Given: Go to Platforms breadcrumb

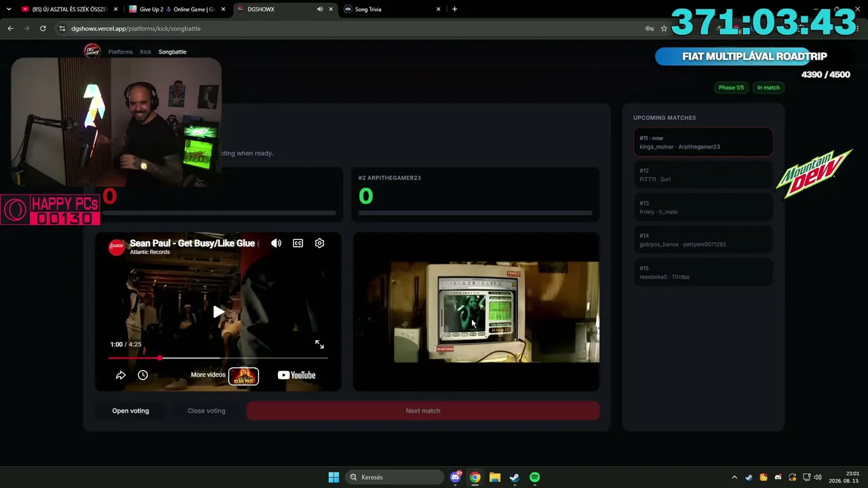Looking at the screenshot, I should [x=121, y=52].
